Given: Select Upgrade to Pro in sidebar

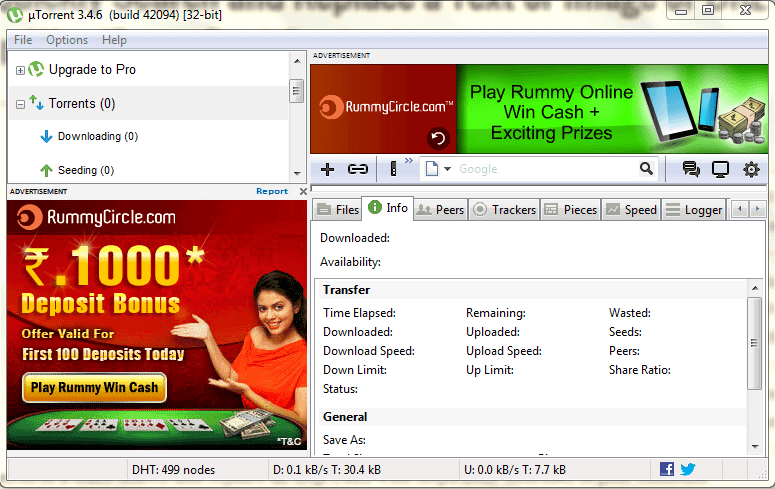Looking at the screenshot, I should coord(92,70).
